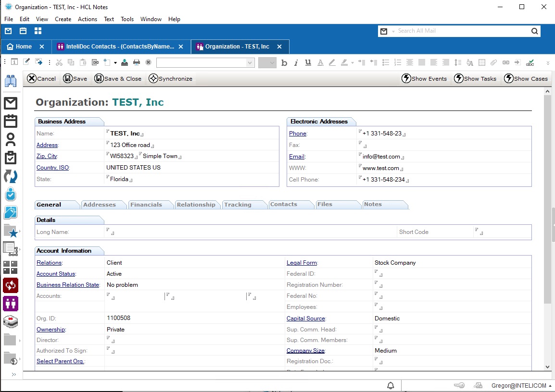Open the Mail envelope icon in sidebar
The image size is (555, 392).
tap(11, 103)
